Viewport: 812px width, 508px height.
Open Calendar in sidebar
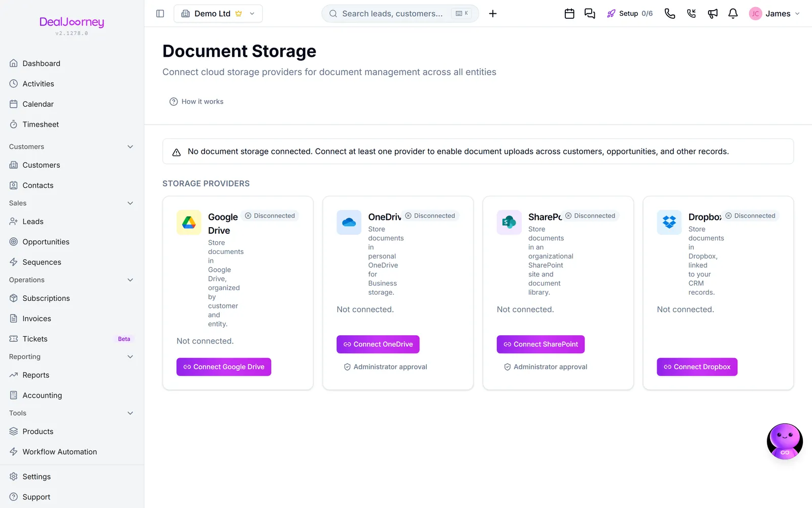(x=72, y=104)
